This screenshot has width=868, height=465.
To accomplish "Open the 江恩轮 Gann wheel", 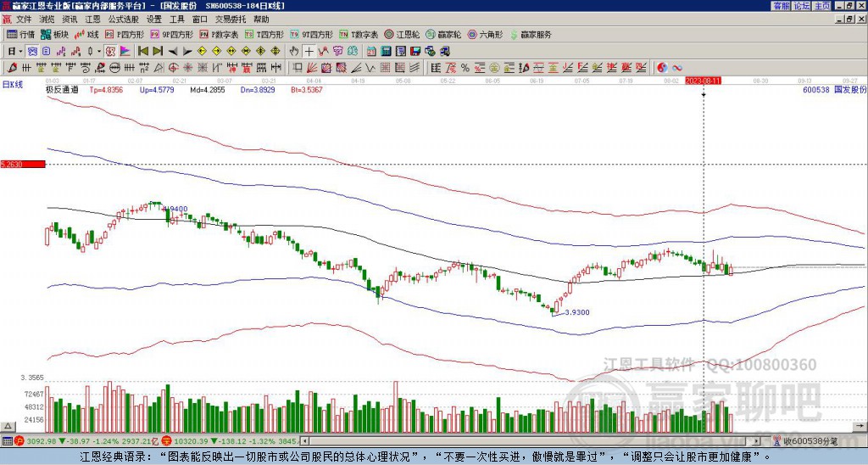I will point(402,34).
